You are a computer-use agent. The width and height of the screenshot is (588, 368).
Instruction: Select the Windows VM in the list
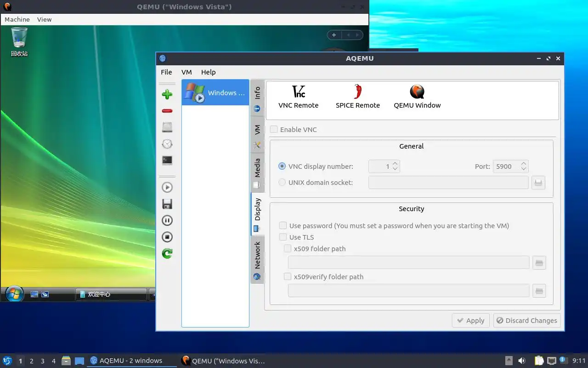pyautogui.click(x=215, y=92)
